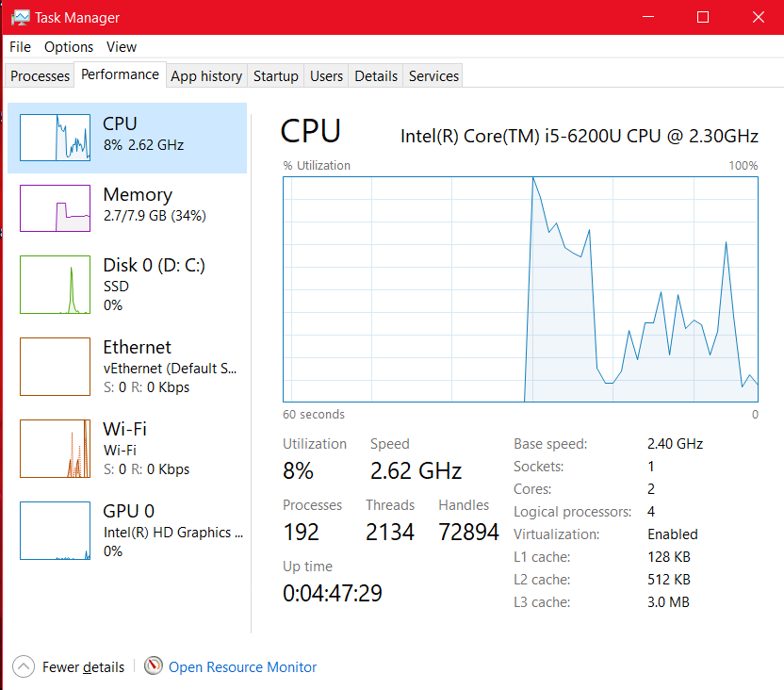Click the Ethernet mini graph thumbnail
Screen dimensions: 784x690
point(55,367)
